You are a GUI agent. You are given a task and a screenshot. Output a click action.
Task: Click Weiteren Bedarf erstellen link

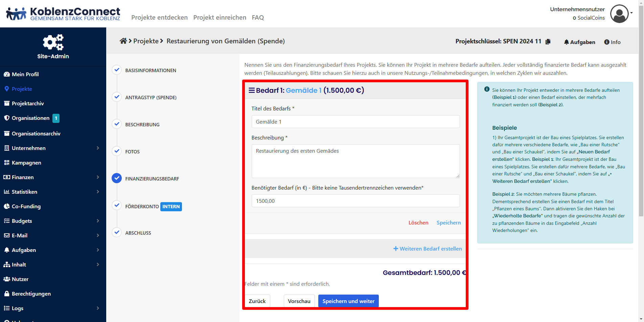428,249
